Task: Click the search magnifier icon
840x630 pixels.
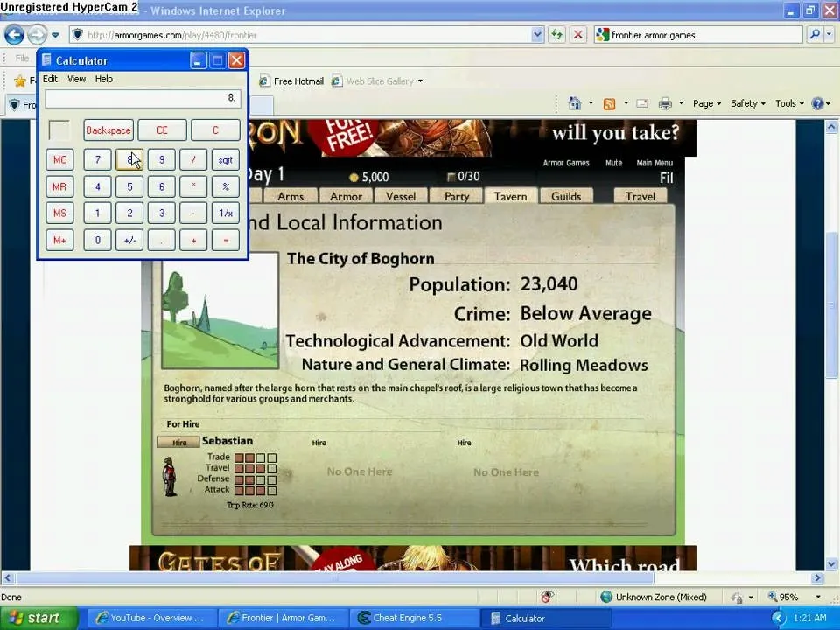Action: click(x=815, y=35)
